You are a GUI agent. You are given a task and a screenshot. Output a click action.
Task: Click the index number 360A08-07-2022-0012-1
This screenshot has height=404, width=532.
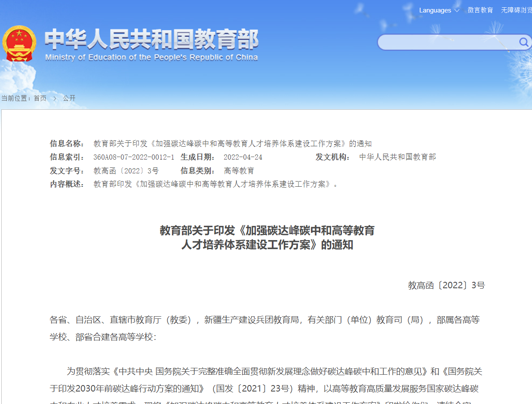[134, 157]
